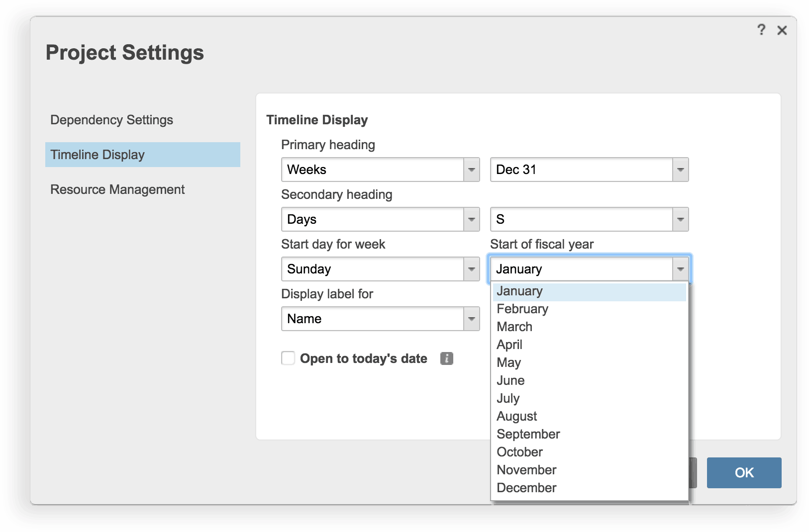Select December from the month list

pyautogui.click(x=526, y=488)
